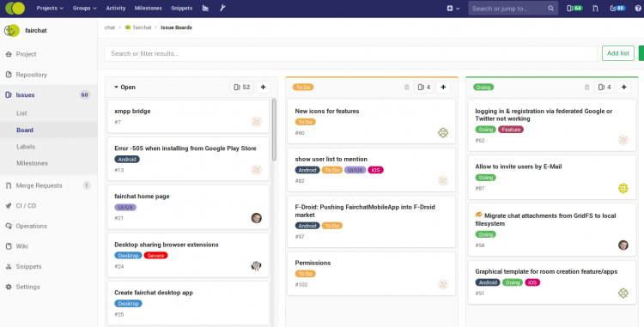Viewport: 644px width, 327px height.
Task: Open the F-Droid Pushing FairchatMobileApp issue
Action: tap(365, 211)
